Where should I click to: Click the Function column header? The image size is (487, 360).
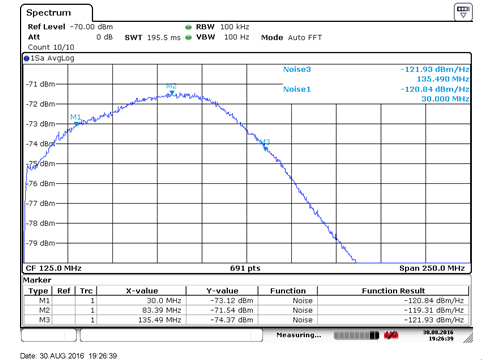288,291
